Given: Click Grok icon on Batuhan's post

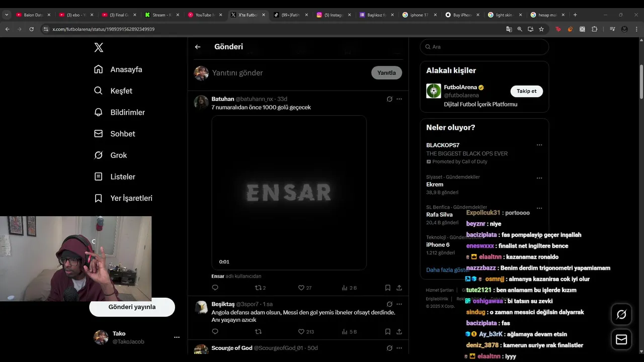Looking at the screenshot, I should click(389, 99).
